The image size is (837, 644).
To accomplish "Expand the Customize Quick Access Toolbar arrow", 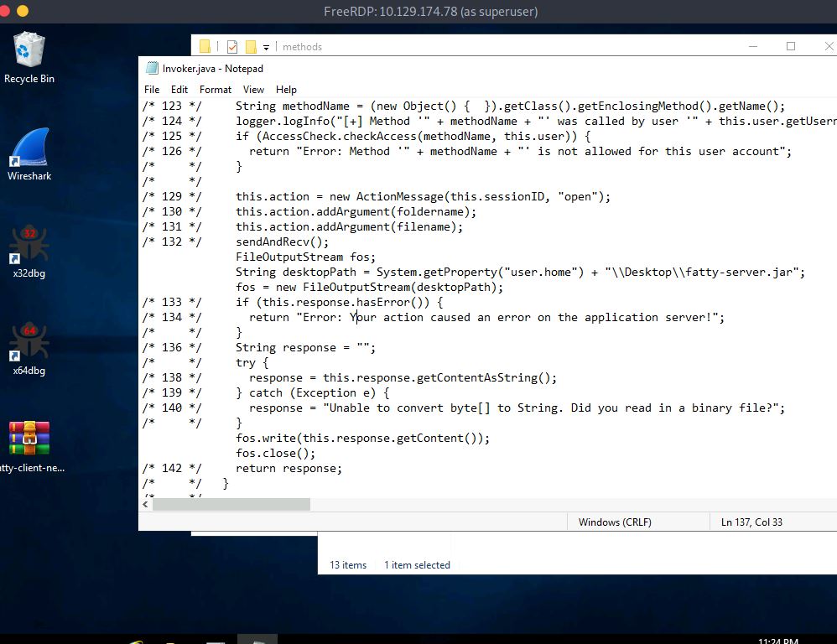I will [x=267, y=47].
